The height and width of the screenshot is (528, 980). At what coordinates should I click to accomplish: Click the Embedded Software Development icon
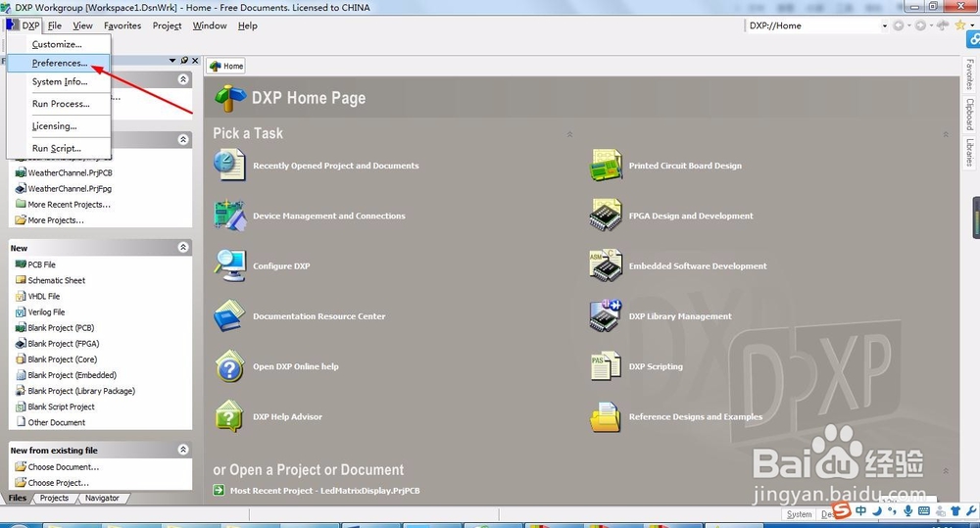pos(606,265)
